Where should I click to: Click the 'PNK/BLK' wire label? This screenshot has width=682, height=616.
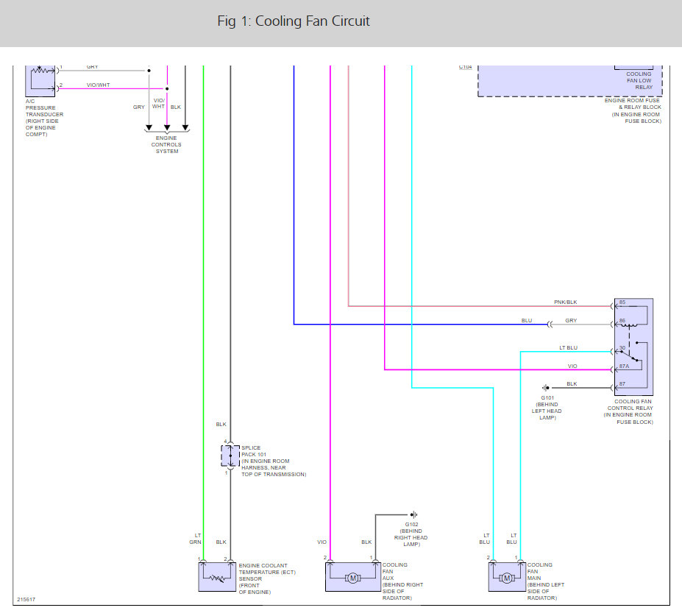566,302
